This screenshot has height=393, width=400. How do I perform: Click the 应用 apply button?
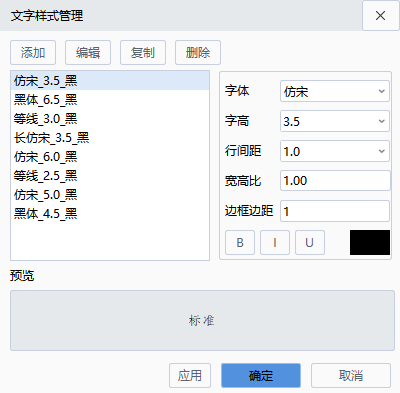190,376
